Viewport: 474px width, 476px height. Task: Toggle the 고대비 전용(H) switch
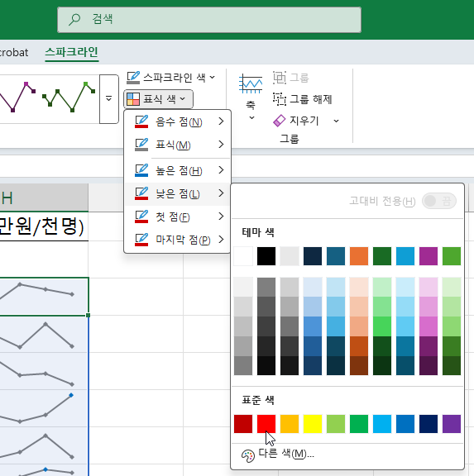[x=439, y=201]
